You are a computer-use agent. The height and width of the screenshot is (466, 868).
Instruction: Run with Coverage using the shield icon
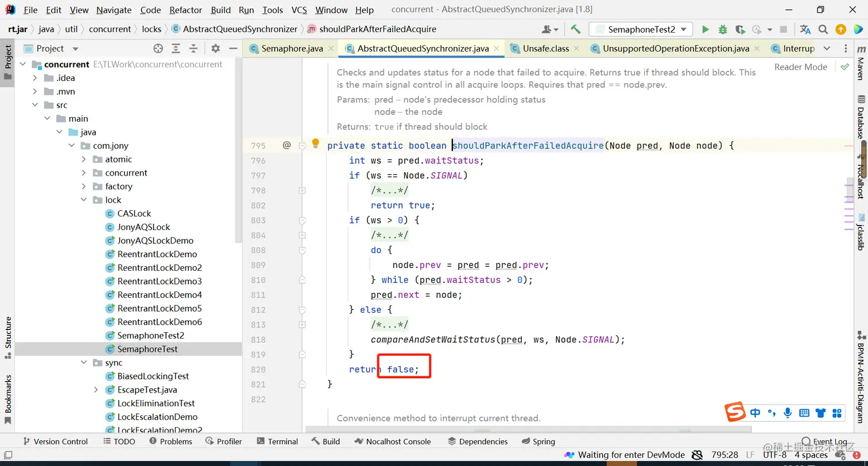(x=740, y=29)
